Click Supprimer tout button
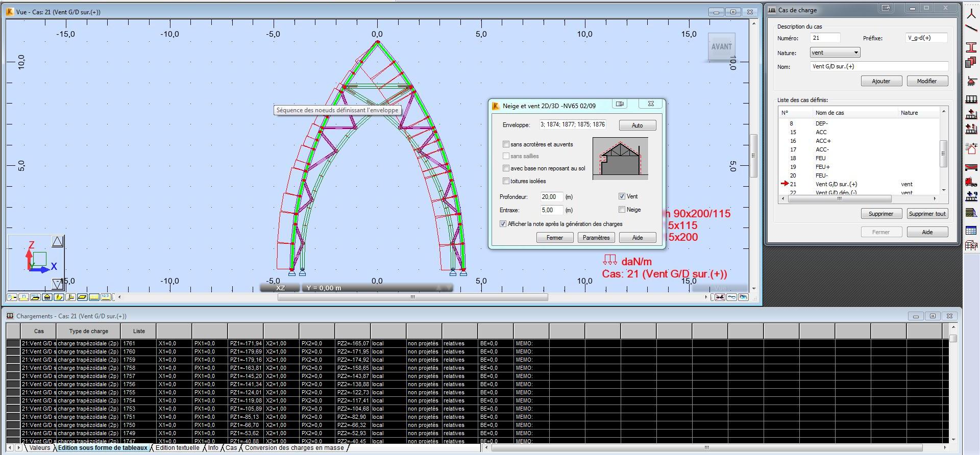980x455 pixels. point(927,214)
